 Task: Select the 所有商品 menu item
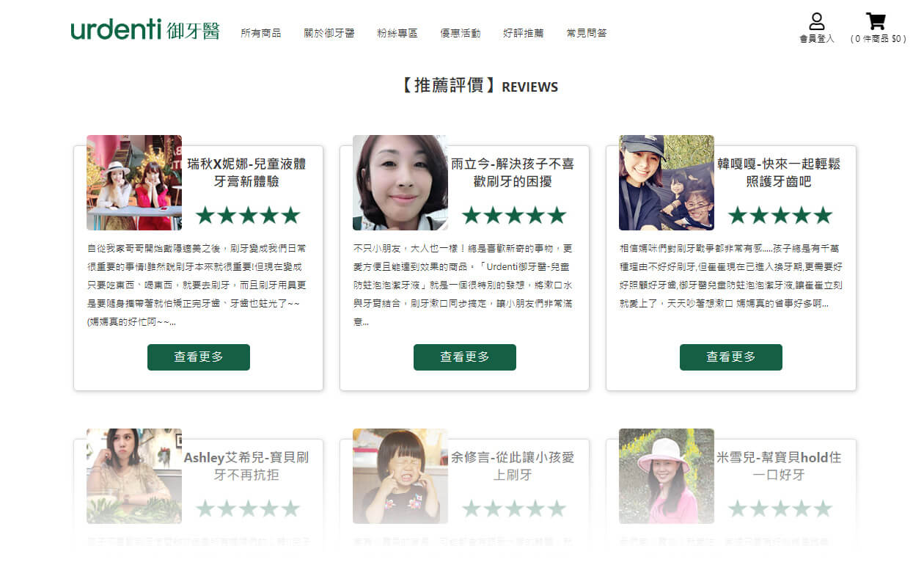261,33
